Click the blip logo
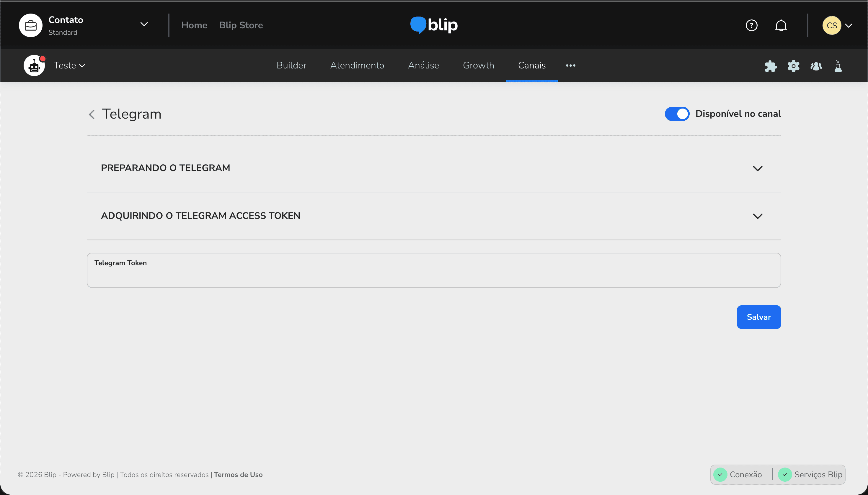This screenshot has width=868, height=495. tap(434, 25)
